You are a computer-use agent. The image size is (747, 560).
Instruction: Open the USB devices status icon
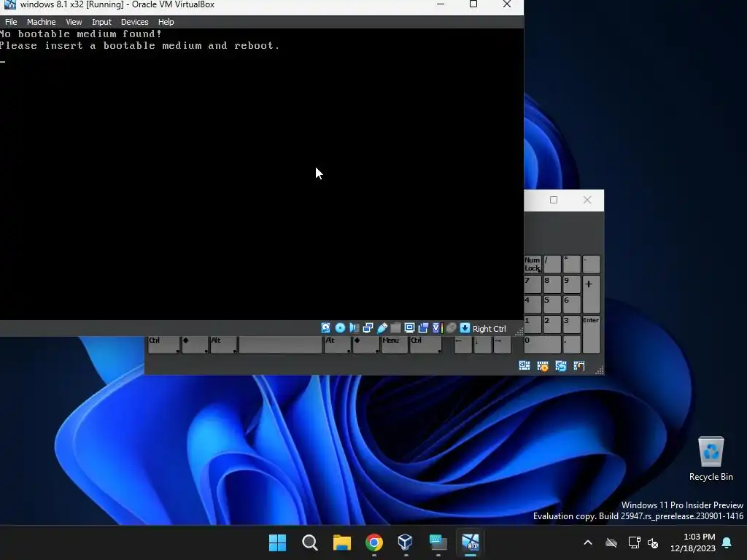(x=382, y=327)
